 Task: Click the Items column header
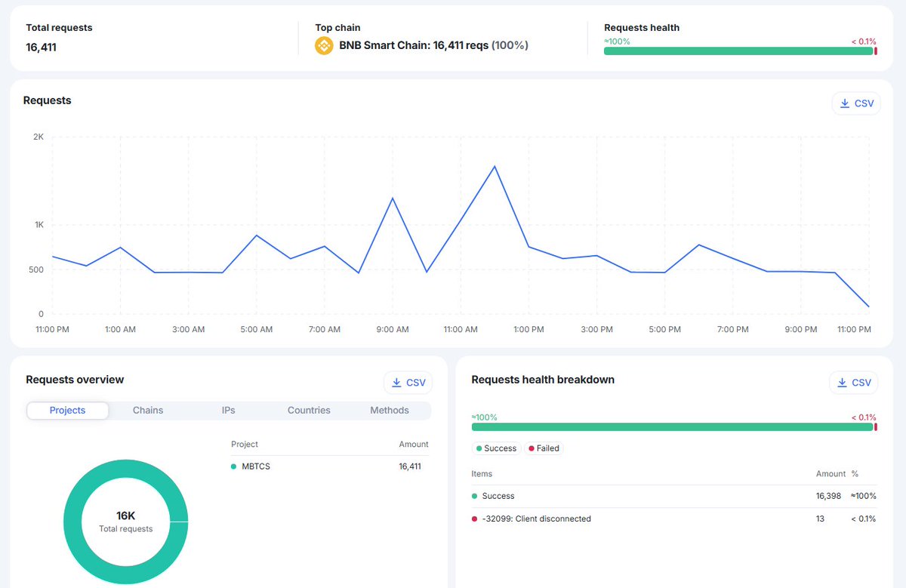[x=482, y=474]
